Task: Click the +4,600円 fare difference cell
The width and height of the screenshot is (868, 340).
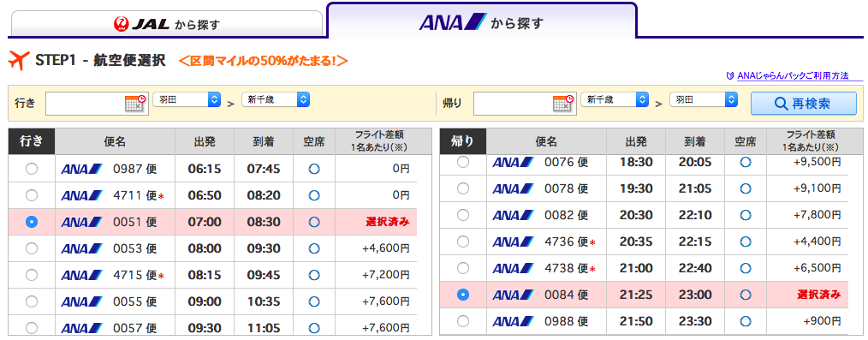Action: pyautogui.click(x=376, y=248)
